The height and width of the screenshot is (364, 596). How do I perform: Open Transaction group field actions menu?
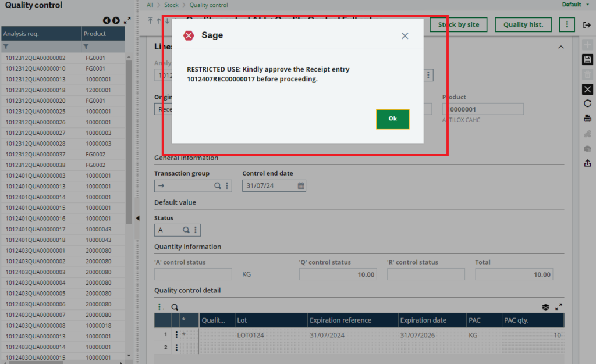tap(227, 185)
